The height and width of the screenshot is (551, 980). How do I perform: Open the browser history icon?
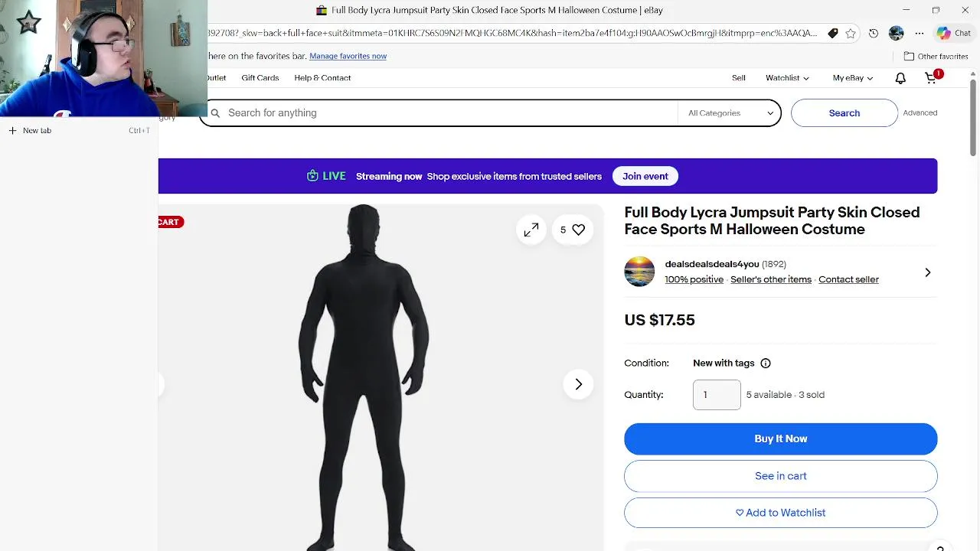pyautogui.click(x=874, y=34)
